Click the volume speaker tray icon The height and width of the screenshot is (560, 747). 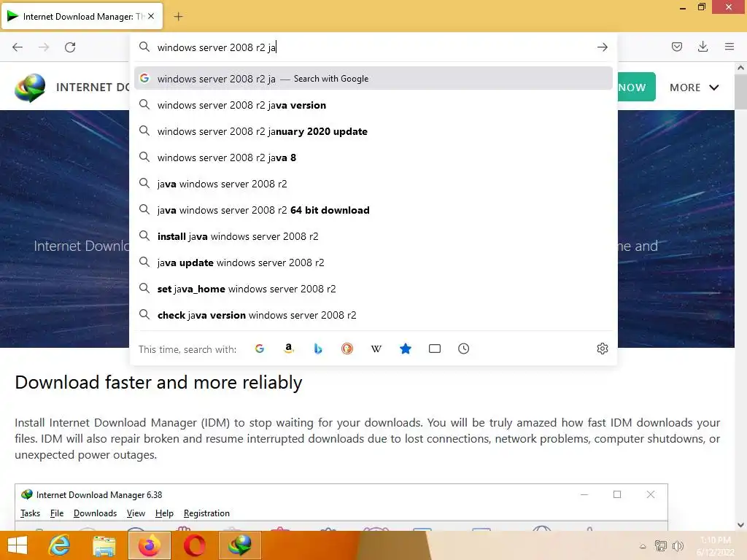tap(678, 545)
